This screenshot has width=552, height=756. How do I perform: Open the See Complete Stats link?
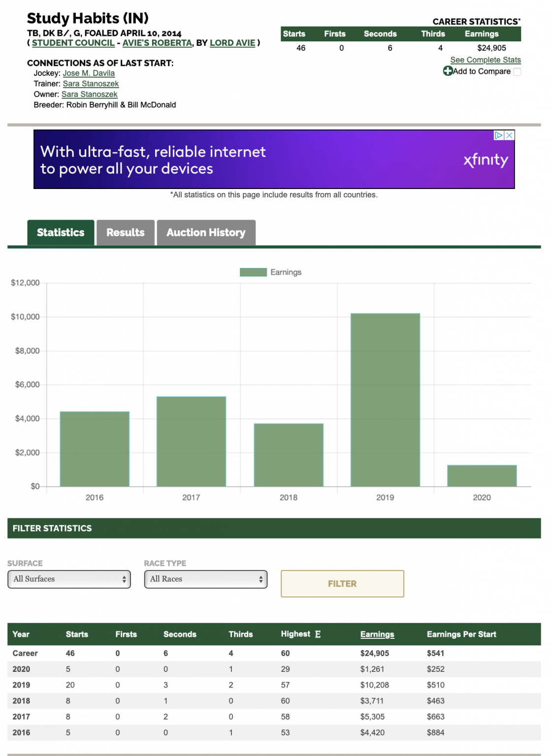coord(485,60)
